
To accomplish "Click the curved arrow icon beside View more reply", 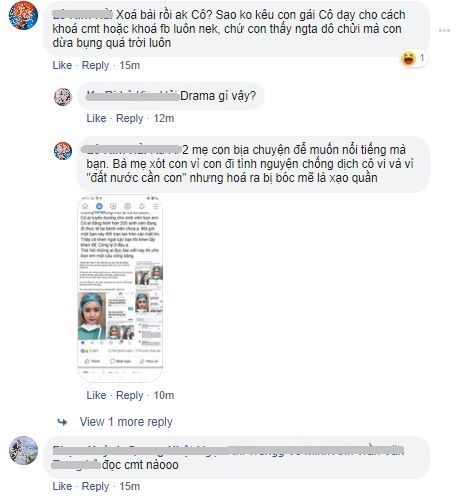I will pyautogui.click(x=62, y=422).
